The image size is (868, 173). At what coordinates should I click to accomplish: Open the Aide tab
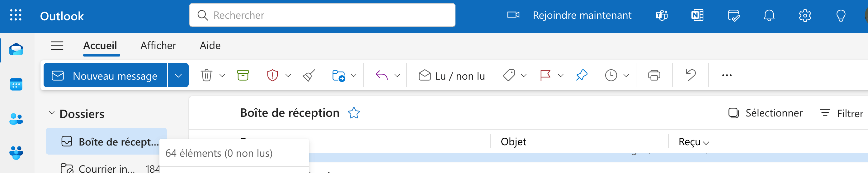[210, 46]
